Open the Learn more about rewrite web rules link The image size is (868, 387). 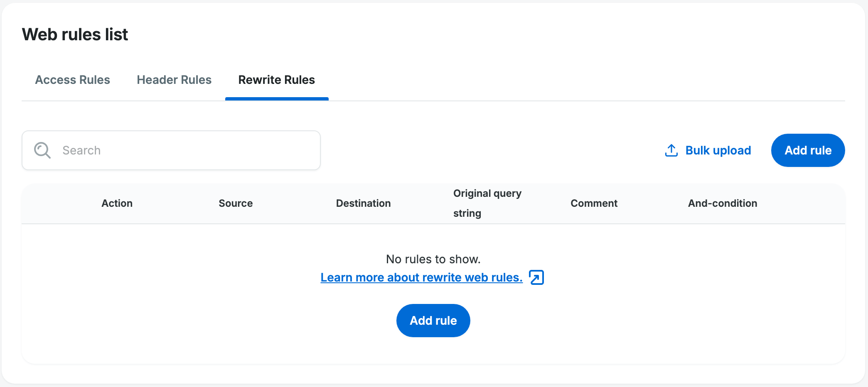(421, 277)
